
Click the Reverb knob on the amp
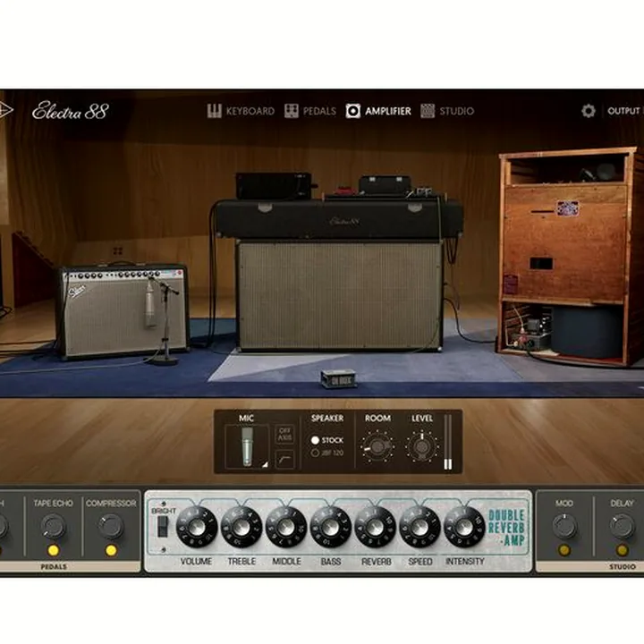376,527
